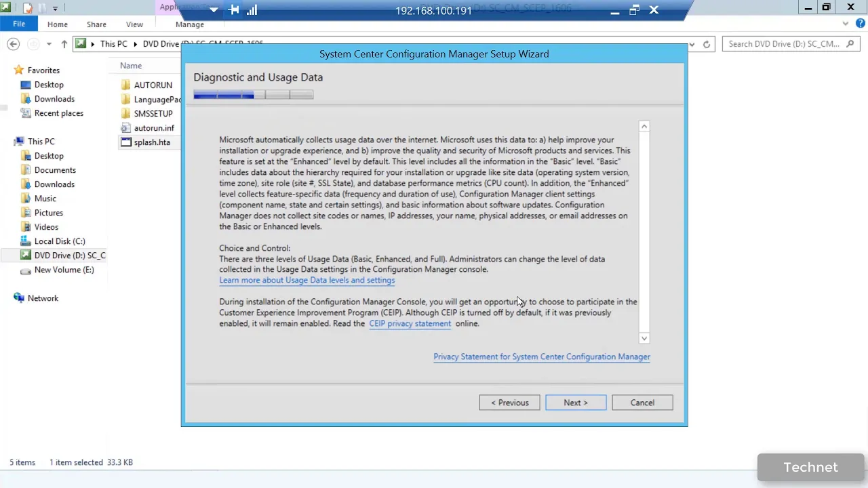
Task: Open Recent places in Favorites
Action: pyautogui.click(x=59, y=113)
